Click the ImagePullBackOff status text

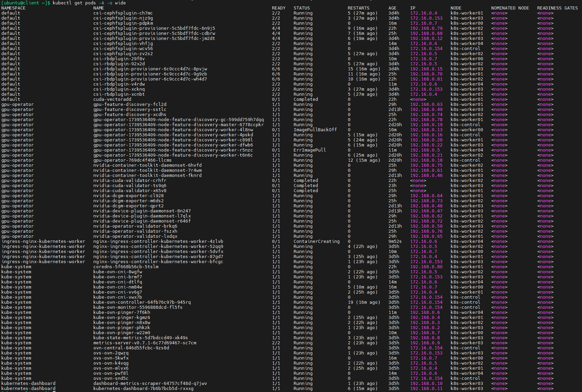coord(315,130)
